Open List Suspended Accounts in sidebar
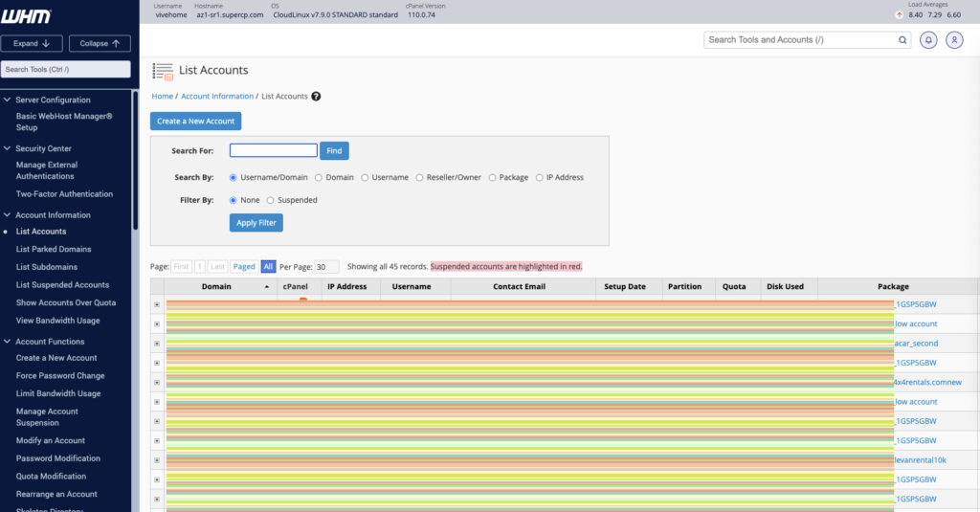This screenshot has height=512, width=980. click(x=62, y=285)
